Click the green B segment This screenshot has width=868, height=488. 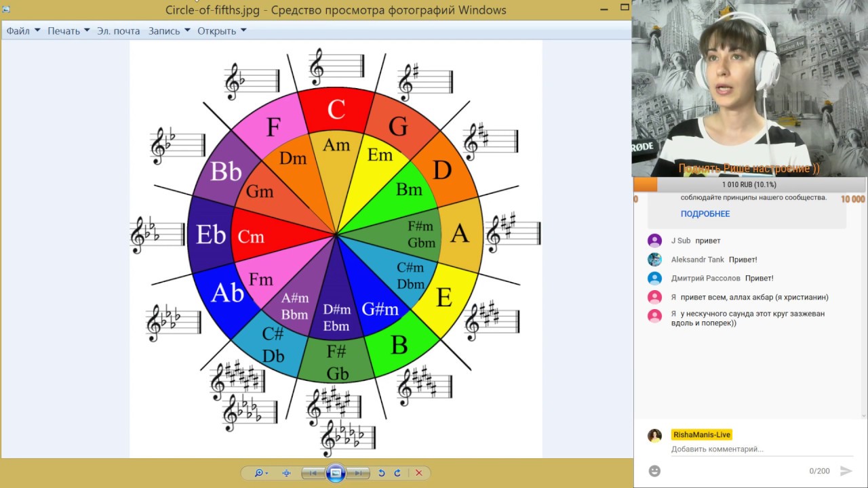click(x=400, y=344)
